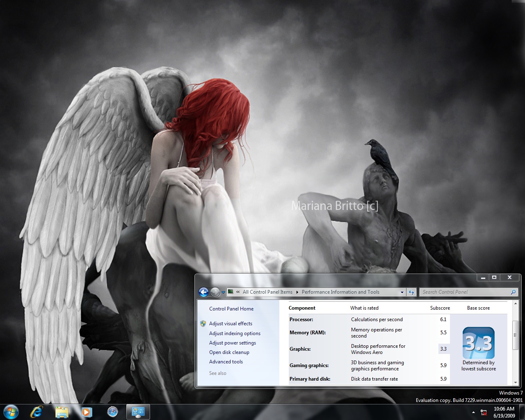Click the 5.9 primary hard disk subscore
525x420 pixels.
point(443,379)
